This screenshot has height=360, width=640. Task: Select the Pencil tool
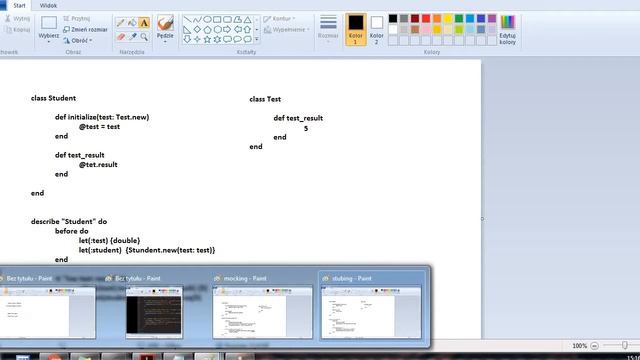point(121,23)
